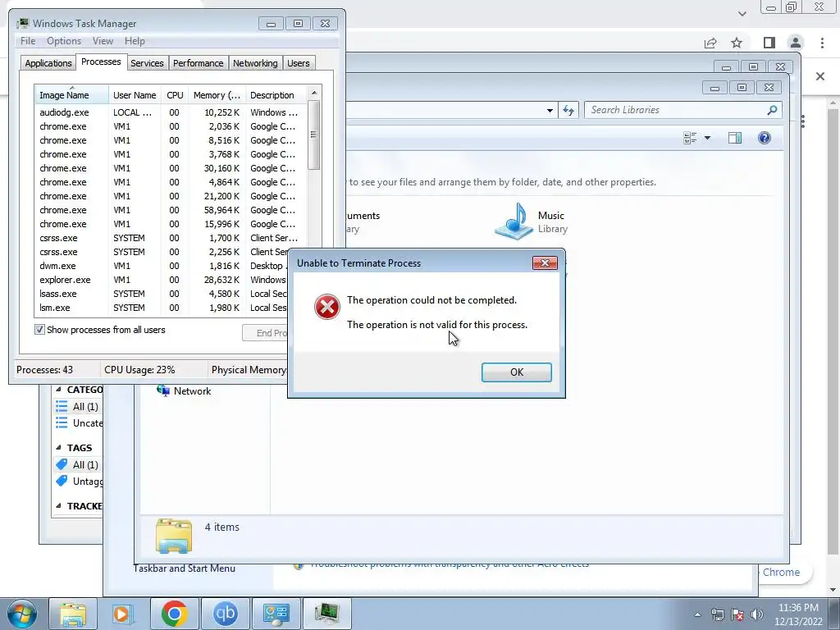Open the view options dropdown arrow

click(x=707, y=138)
